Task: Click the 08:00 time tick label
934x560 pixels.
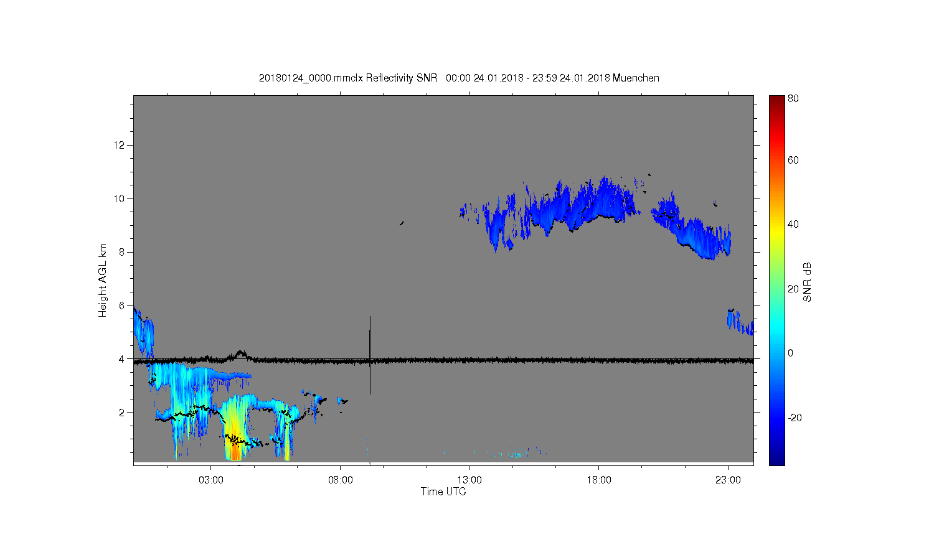Action: [341, 480]
